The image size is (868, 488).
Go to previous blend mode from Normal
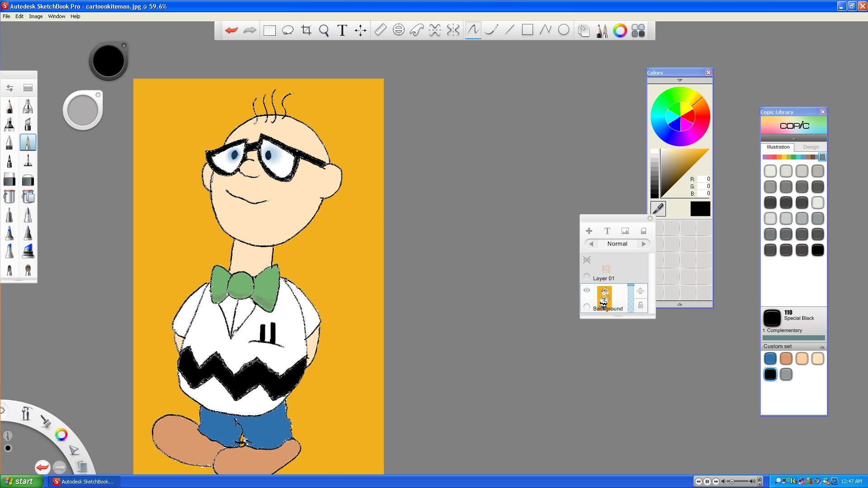coord(591,244)
